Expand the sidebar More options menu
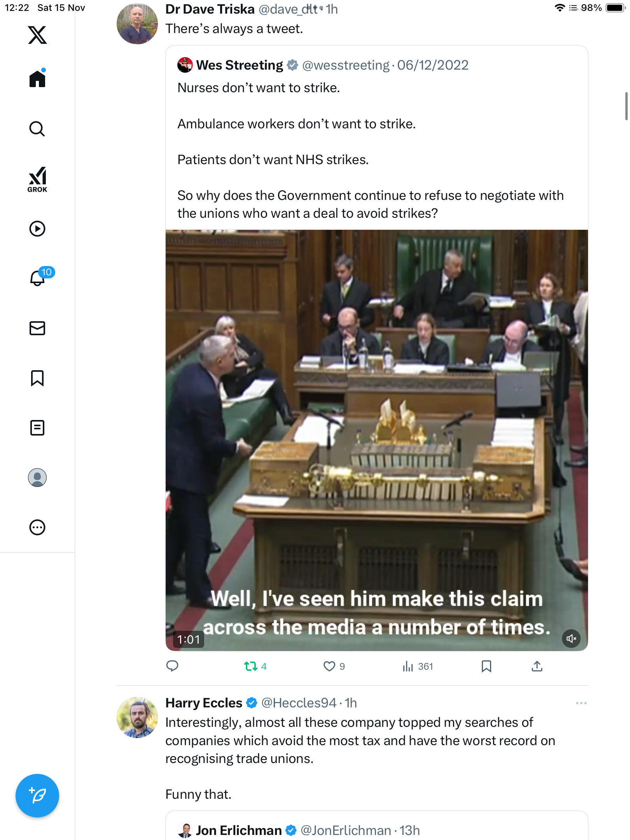 (37, 527)
